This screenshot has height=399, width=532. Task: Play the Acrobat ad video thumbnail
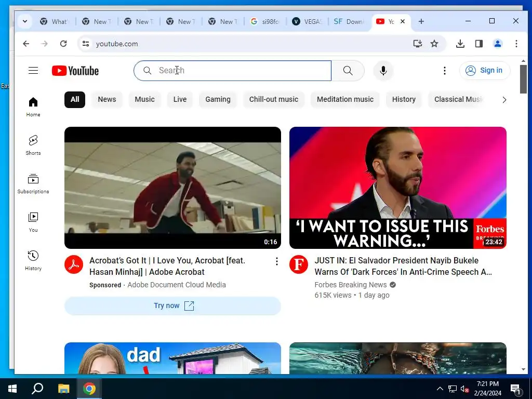tap(172, 188)
